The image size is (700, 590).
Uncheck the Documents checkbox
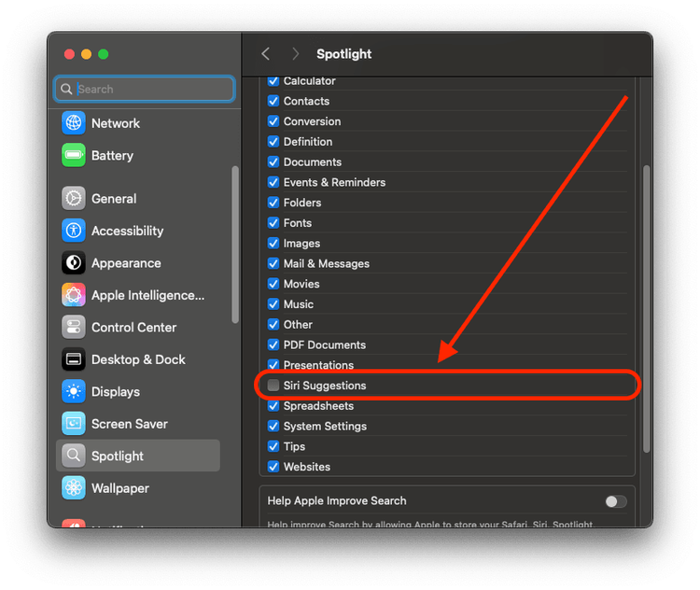click(273, 162)
